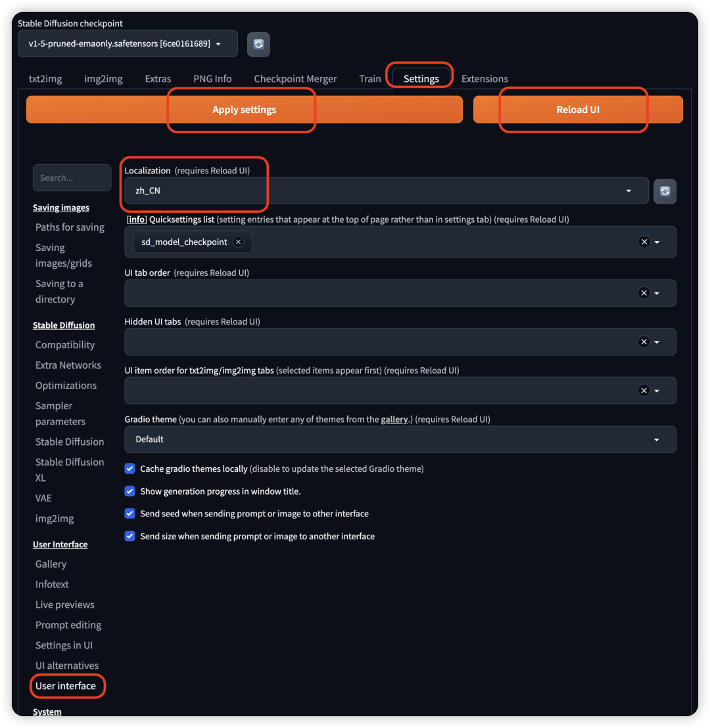Open Paths for saving settings

pos(70,227)
